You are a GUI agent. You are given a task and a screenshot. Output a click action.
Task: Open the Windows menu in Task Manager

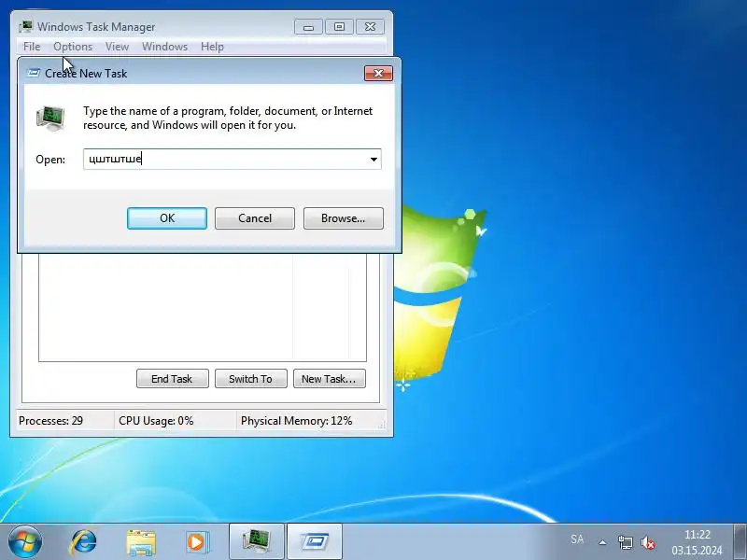(x=165, y=47)
